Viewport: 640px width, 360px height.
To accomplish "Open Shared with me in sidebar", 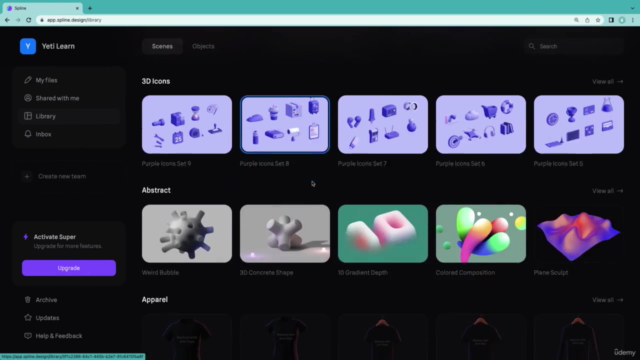I will pyautogui.click(x=69, y=98).
